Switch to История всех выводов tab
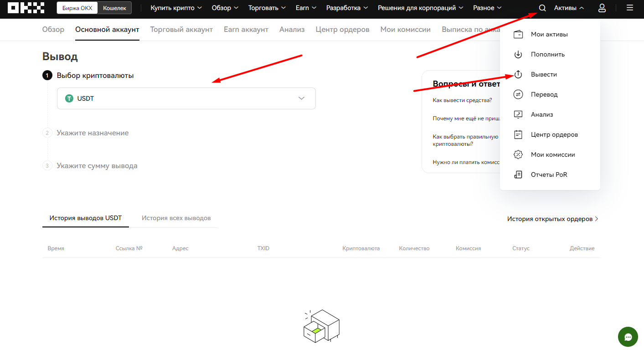Screen dimensions: 644x350 point(176,218)
